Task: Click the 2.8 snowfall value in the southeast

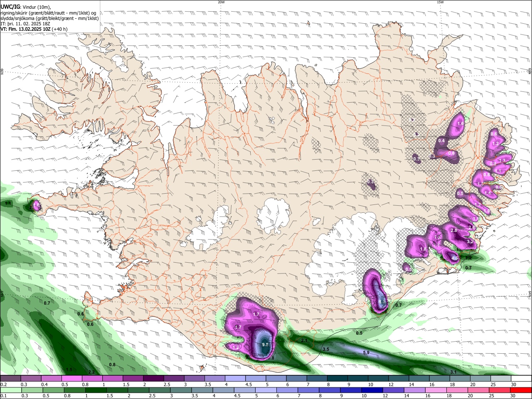Action: (x=454, y=230)
